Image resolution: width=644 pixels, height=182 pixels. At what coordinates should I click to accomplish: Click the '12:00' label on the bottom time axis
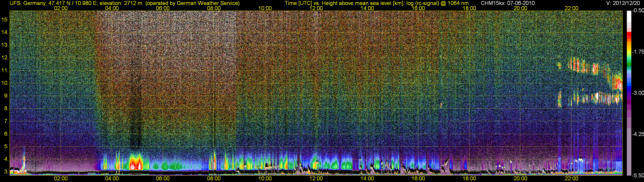(x=316, y=179)
